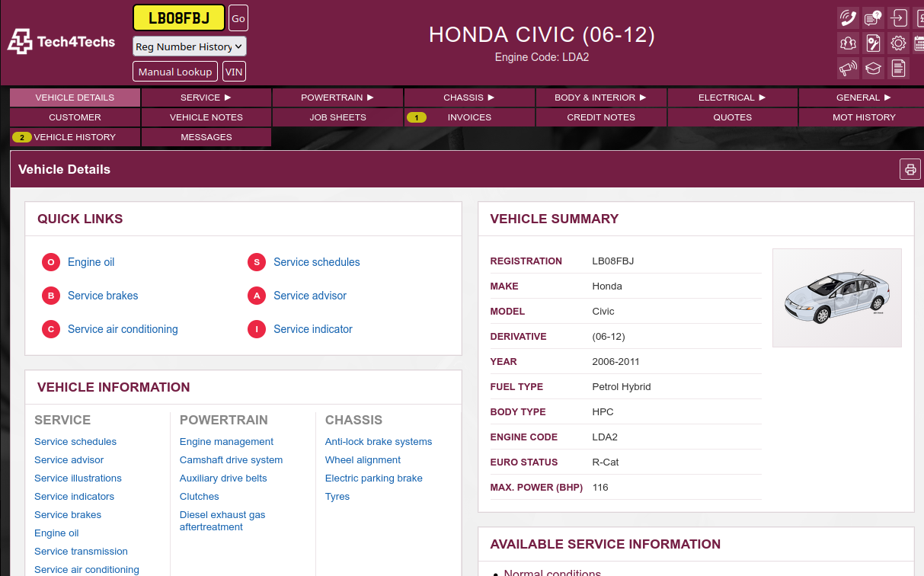Open the Camshaft drive system link
Viewport: 924px width, 576px height.
(x=231, y=460)
